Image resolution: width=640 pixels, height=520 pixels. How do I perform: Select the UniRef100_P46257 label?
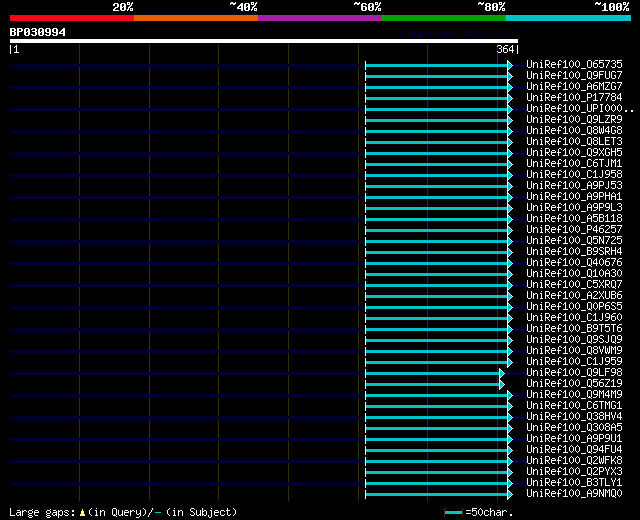tap(574, 229)
